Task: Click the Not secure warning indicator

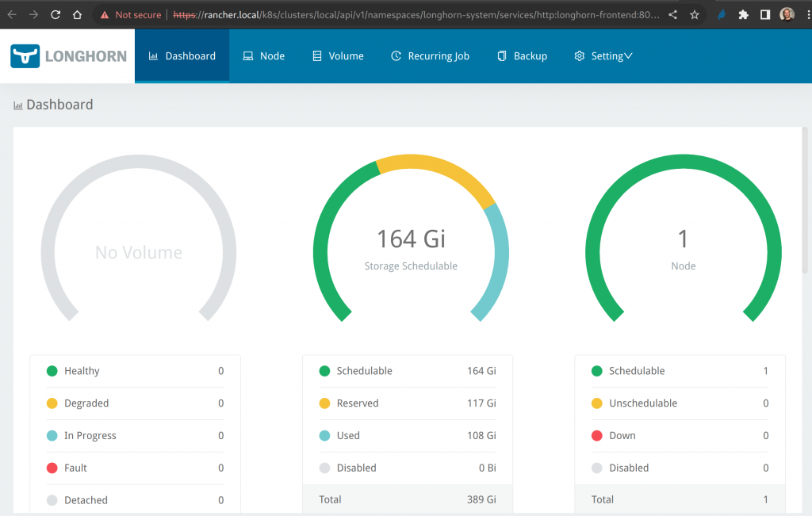Action: pos(132,14)
